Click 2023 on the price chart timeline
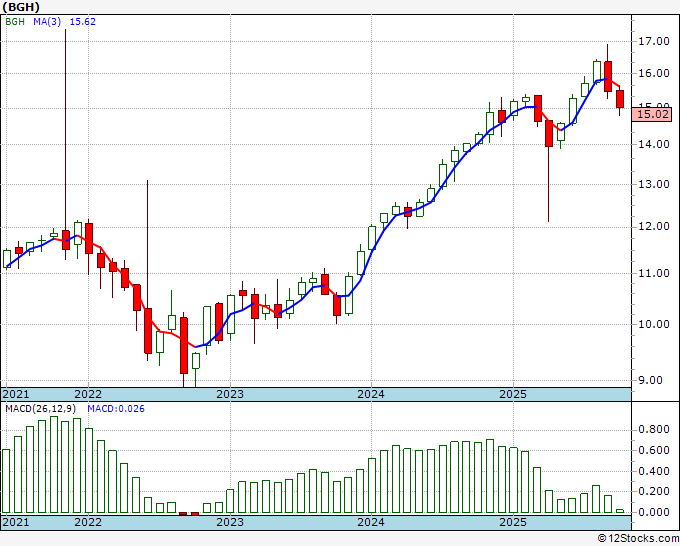The width and height of the screenshot is (680, 546). point(230,394)
